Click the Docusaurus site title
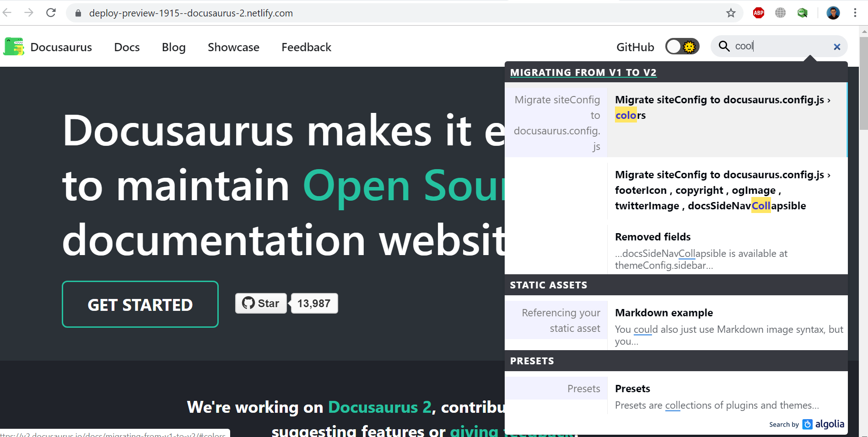Image resolution: width=868 pixels, height=437 pixels. click(61, 47)
